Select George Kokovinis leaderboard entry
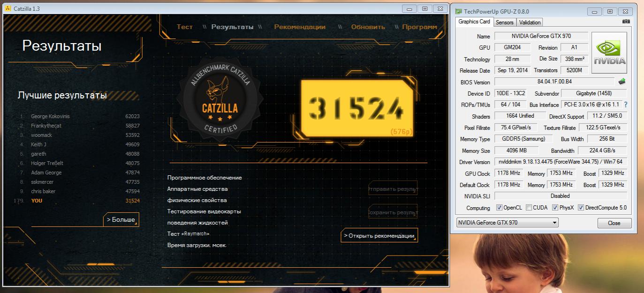Image resolution: width=644 pixels, height=293 pixels. (80, 116)
